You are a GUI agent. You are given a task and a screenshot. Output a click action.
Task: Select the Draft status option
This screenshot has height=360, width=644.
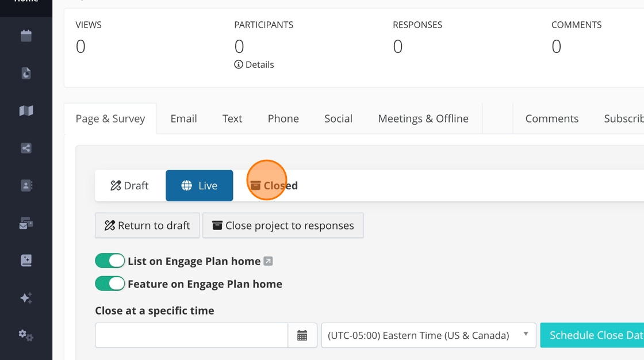coord(130,186)
